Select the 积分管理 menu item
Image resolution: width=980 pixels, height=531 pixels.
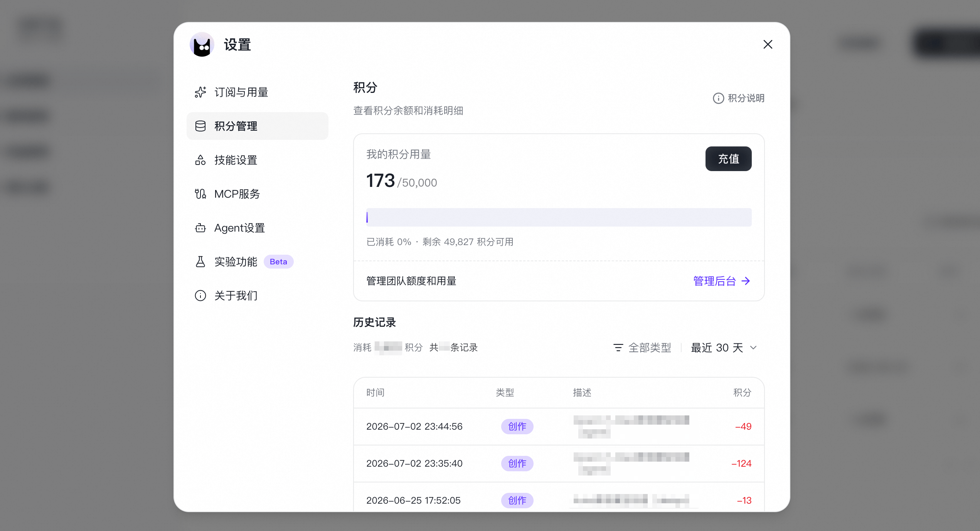(257, 126)
